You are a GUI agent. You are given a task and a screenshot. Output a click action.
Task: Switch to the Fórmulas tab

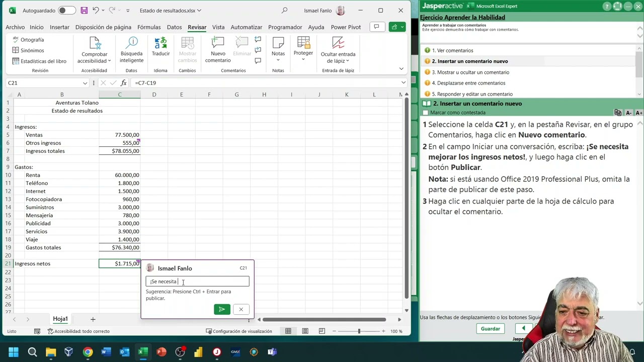point(149,27)
